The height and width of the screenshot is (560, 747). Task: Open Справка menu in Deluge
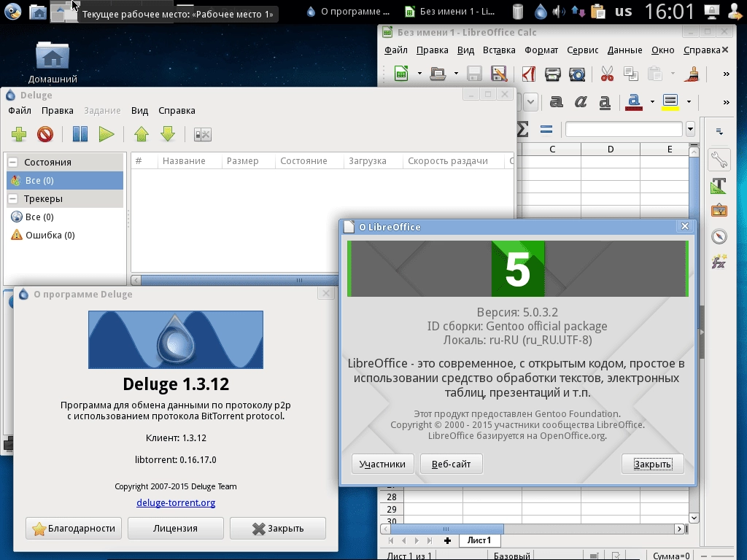pyautogui.click(x=177, y=111)
